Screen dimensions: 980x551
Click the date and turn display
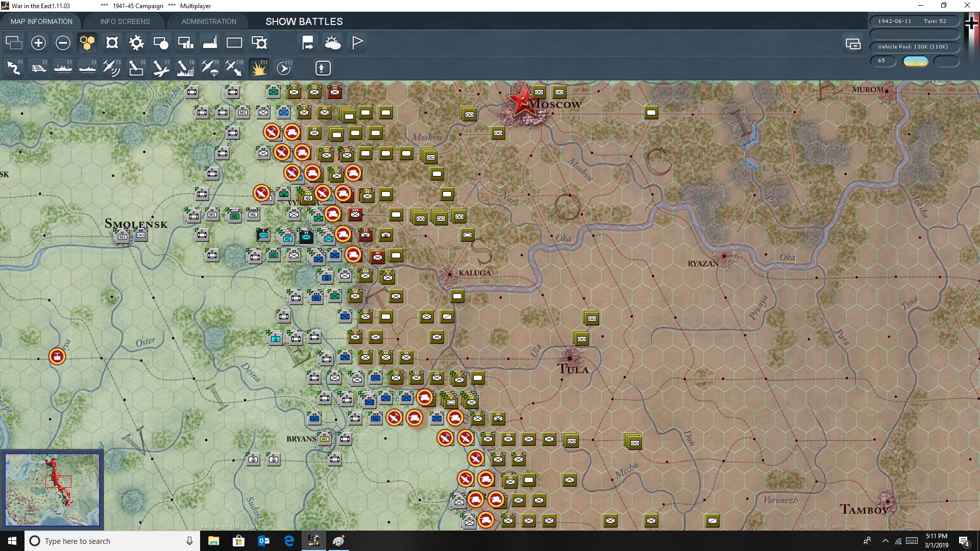coord(914,21)
